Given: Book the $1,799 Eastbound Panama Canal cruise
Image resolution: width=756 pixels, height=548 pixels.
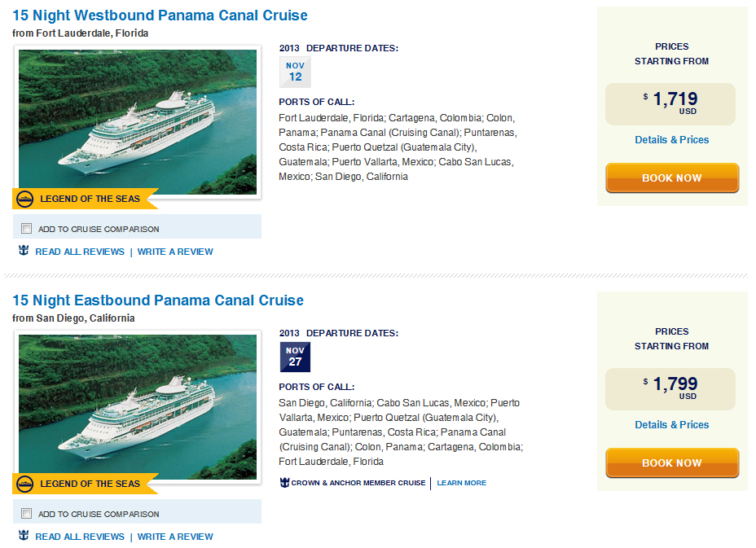Looking at the screenshot, I should click(672, 463).
